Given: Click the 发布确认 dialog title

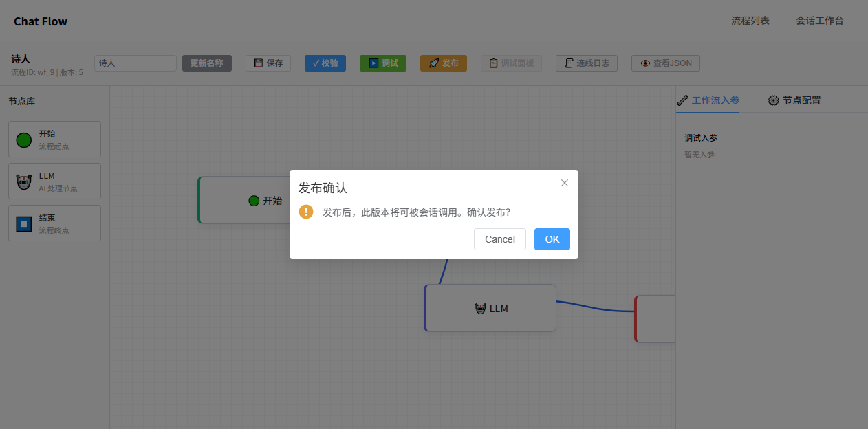Looking at the screenshot, I should [x=323, y=188].
